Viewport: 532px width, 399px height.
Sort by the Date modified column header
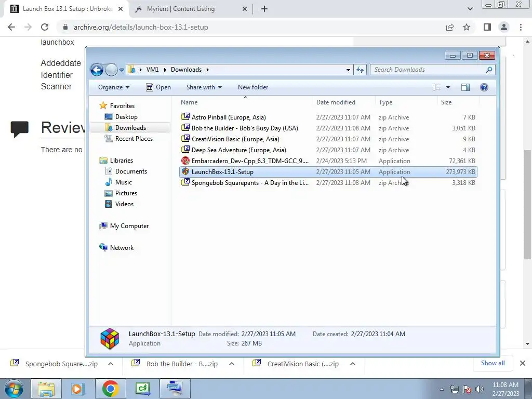point(344,102)
